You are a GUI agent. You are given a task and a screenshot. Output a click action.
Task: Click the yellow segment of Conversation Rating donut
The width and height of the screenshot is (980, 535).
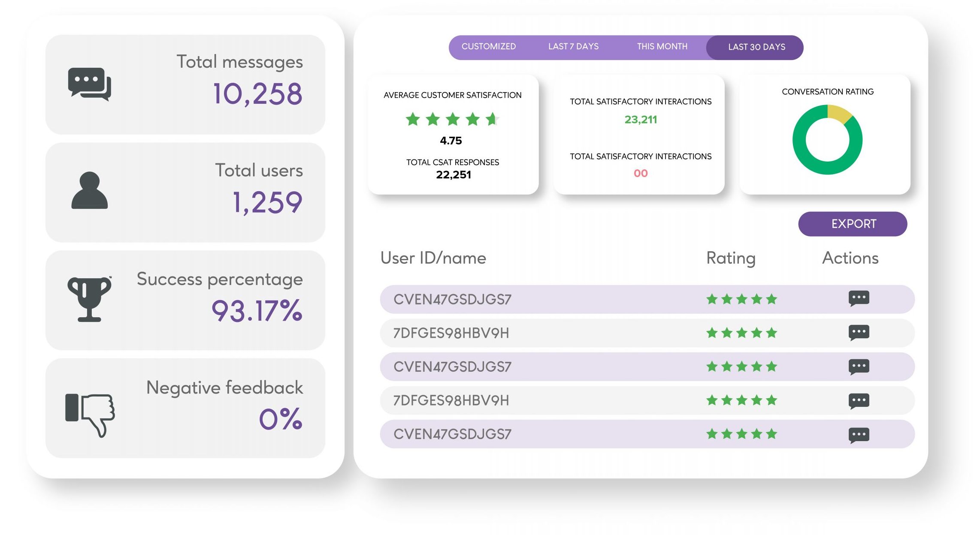(839, 113)
